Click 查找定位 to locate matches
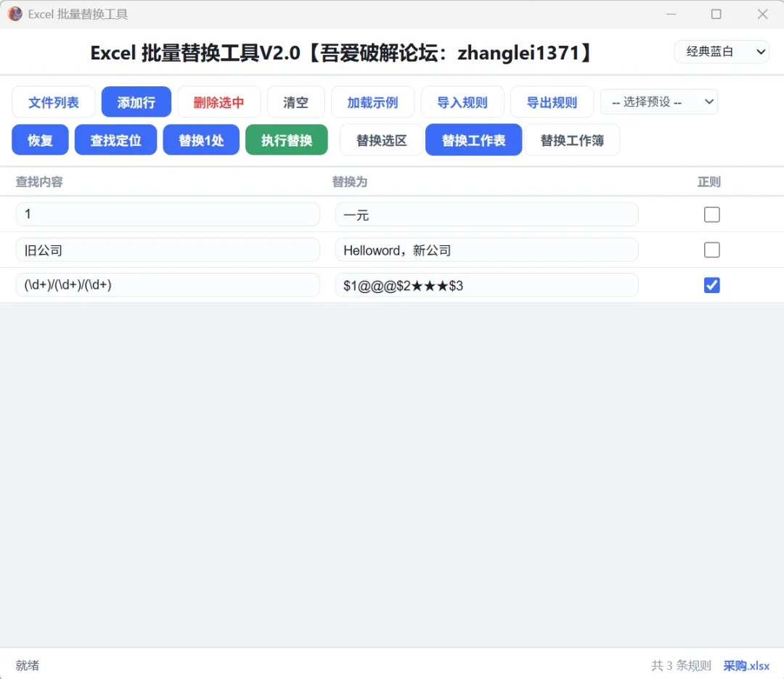784x679 pixels. (115, 140)
